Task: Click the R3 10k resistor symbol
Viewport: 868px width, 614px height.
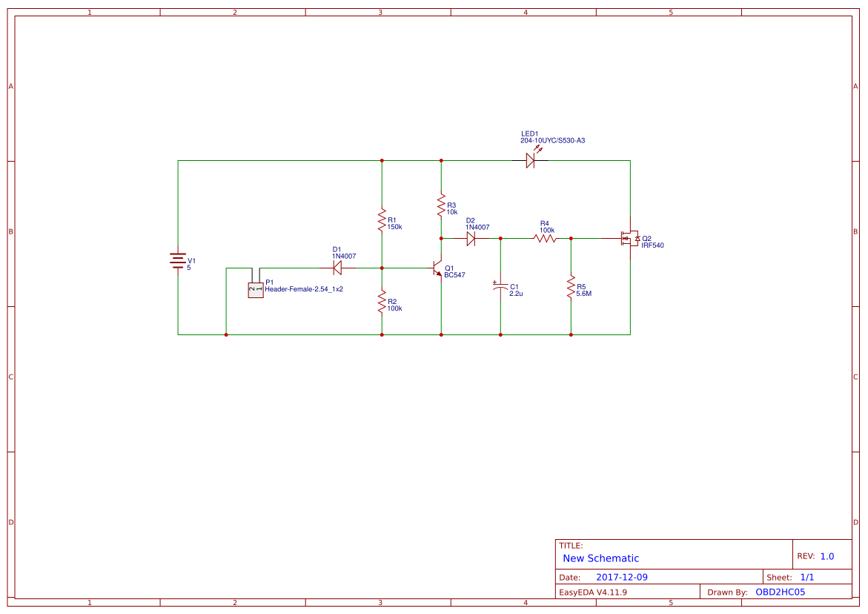Action: [x=442, y=205]
